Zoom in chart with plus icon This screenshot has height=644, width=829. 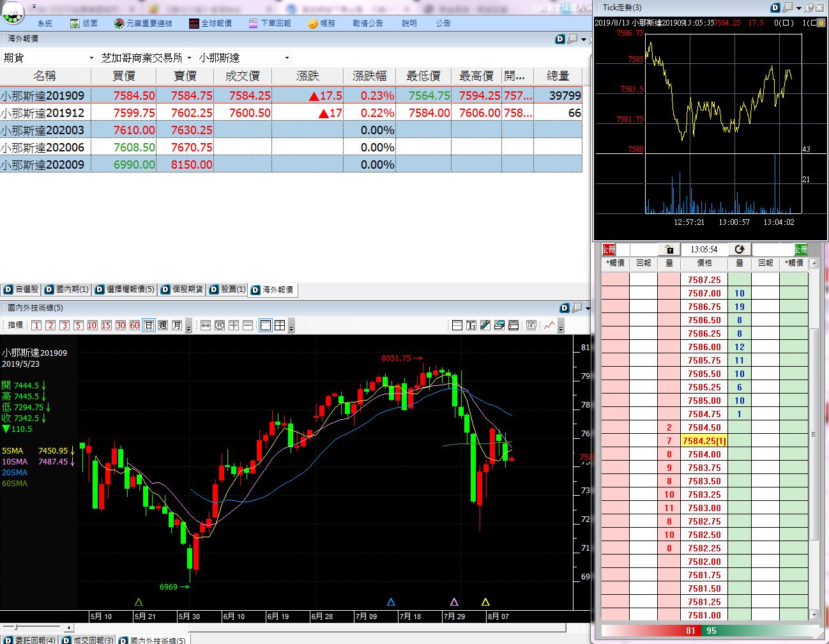pyautogui.click(x=234, y=325)
